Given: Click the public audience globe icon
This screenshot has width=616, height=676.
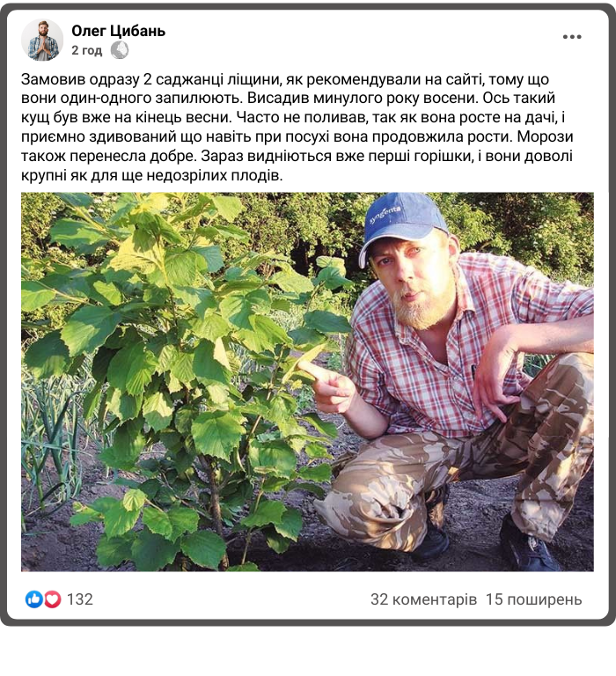Looking at the screenshot, I should click(120, 50).
